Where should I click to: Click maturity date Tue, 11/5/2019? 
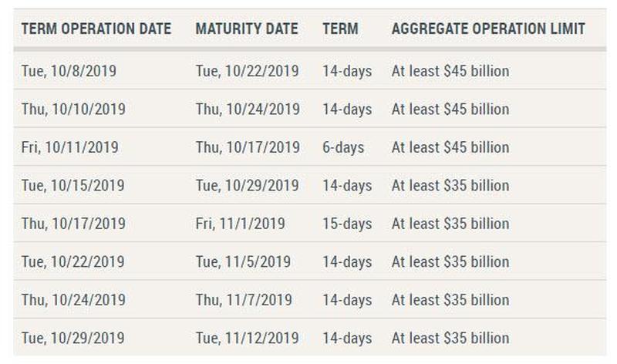243,262
